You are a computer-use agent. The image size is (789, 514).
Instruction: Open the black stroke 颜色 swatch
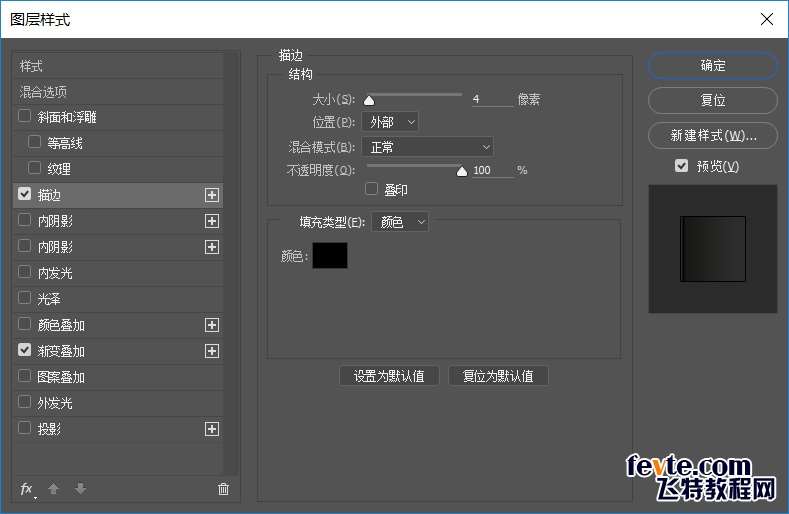point(330,255)
